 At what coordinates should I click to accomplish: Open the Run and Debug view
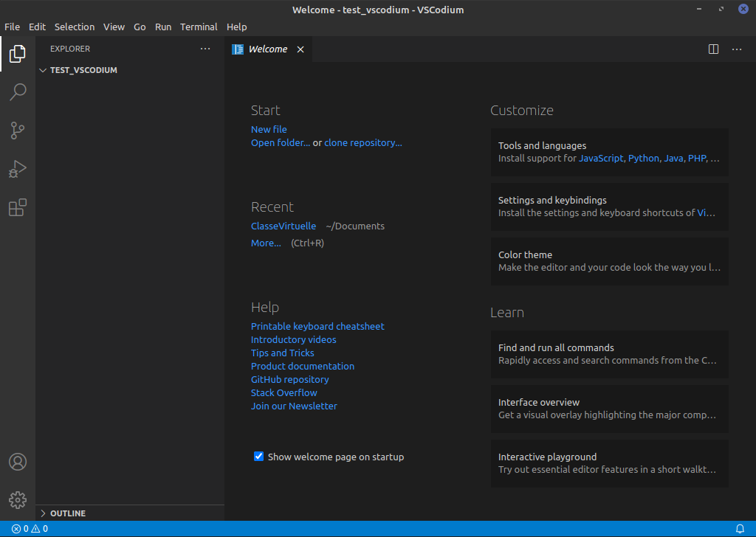18,170
